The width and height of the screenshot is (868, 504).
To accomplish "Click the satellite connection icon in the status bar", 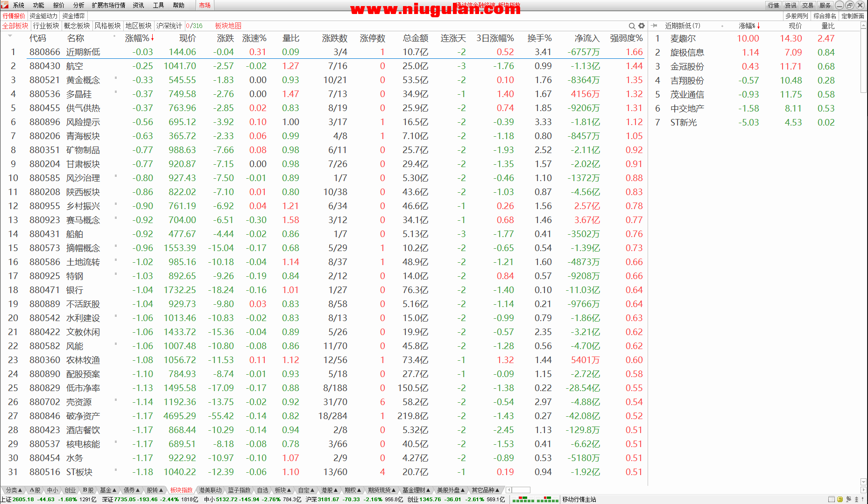I will 848,499.
